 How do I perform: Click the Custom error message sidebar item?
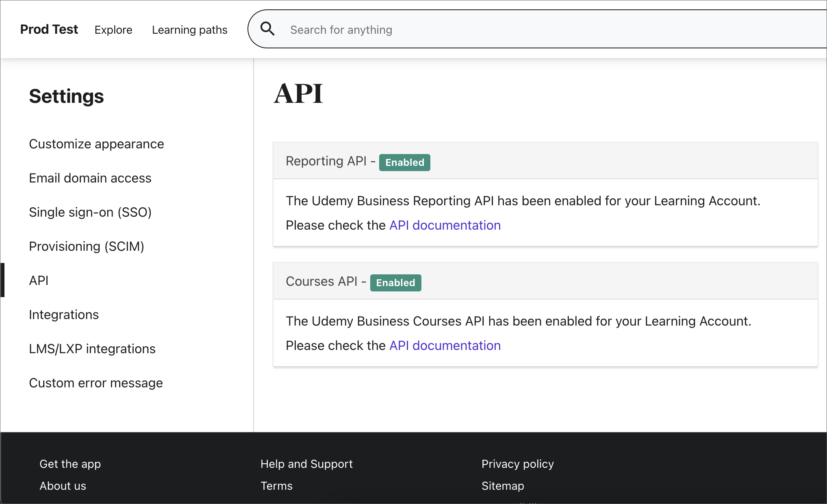click(x=96, y=383)
